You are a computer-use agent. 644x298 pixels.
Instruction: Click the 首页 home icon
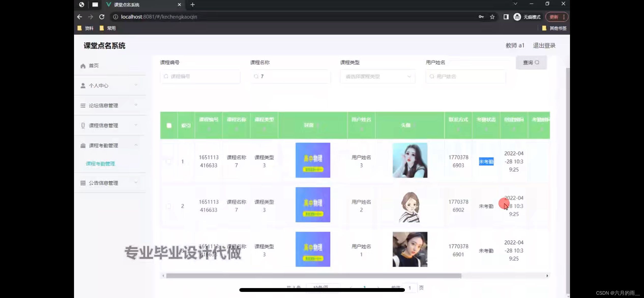(x=83, y=66)
